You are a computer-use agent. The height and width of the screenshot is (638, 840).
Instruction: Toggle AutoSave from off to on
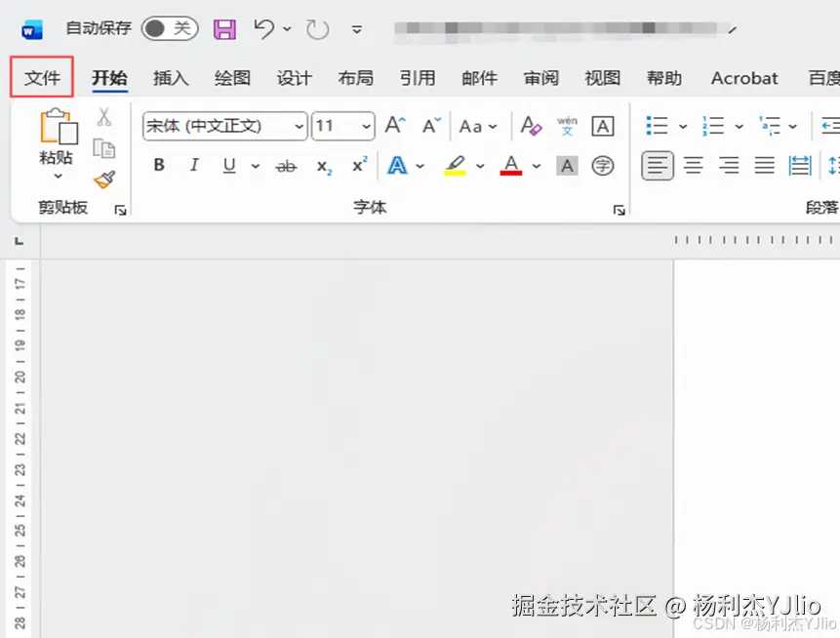pos(168,28)
